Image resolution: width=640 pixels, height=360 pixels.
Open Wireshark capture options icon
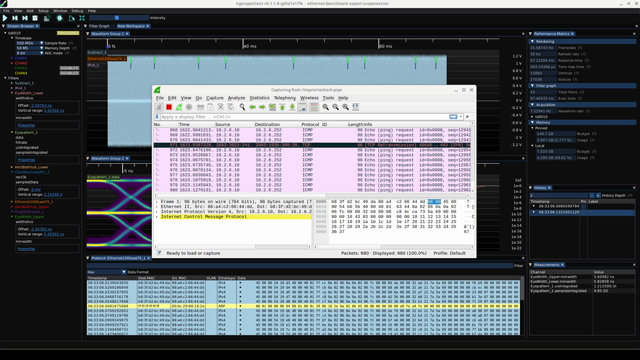pos(189,107)
